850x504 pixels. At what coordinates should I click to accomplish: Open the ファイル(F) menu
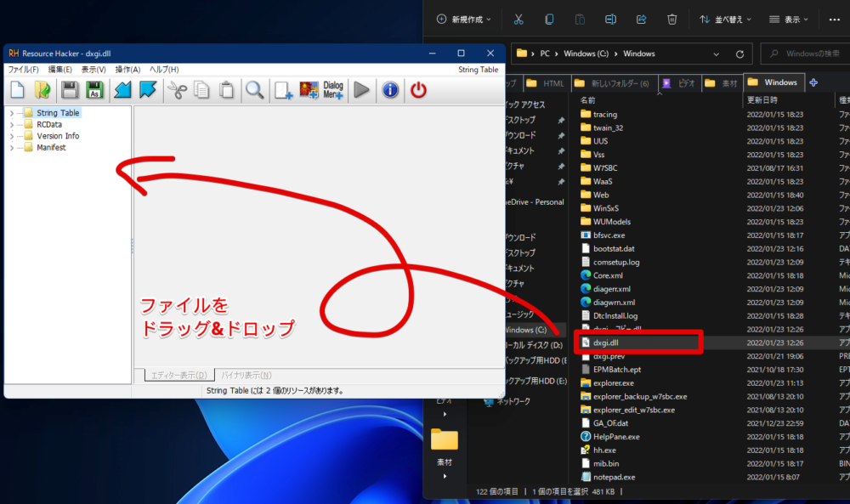[x=23, y=70]
